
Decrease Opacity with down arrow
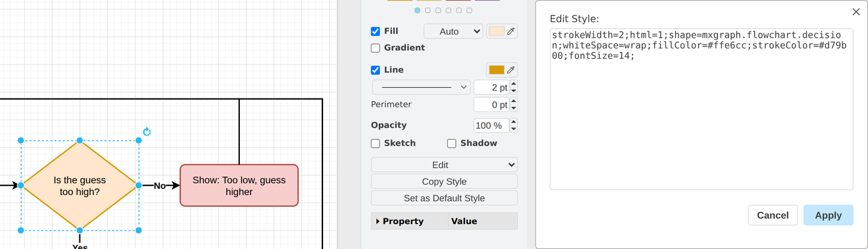tap(513, 129)
